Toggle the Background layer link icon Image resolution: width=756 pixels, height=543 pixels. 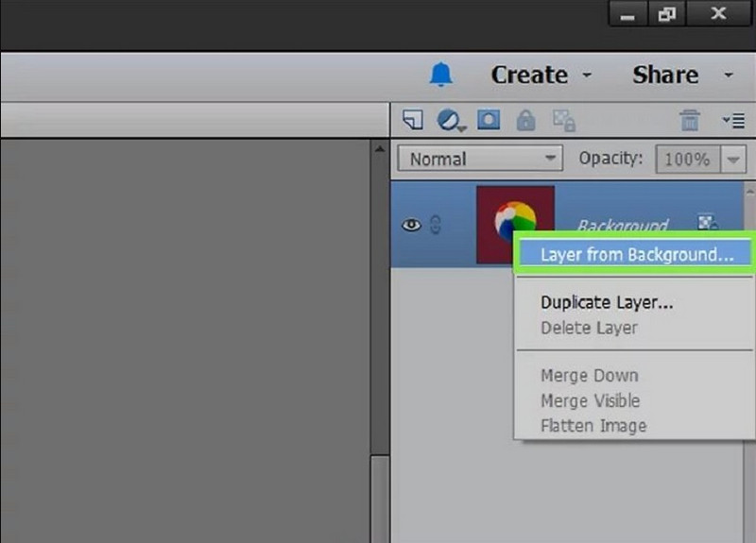pos(436,226)
